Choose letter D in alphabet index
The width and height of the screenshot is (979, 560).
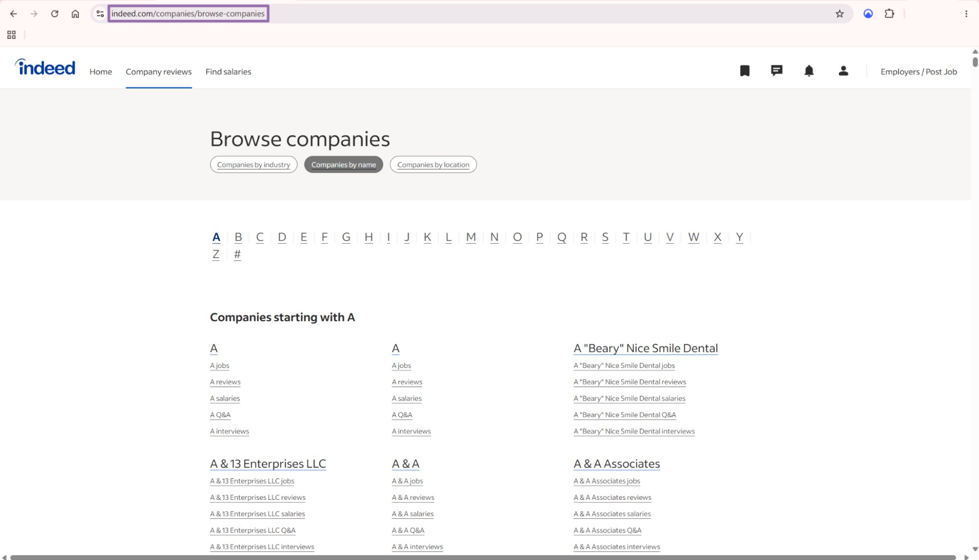[x=282, y=237]
